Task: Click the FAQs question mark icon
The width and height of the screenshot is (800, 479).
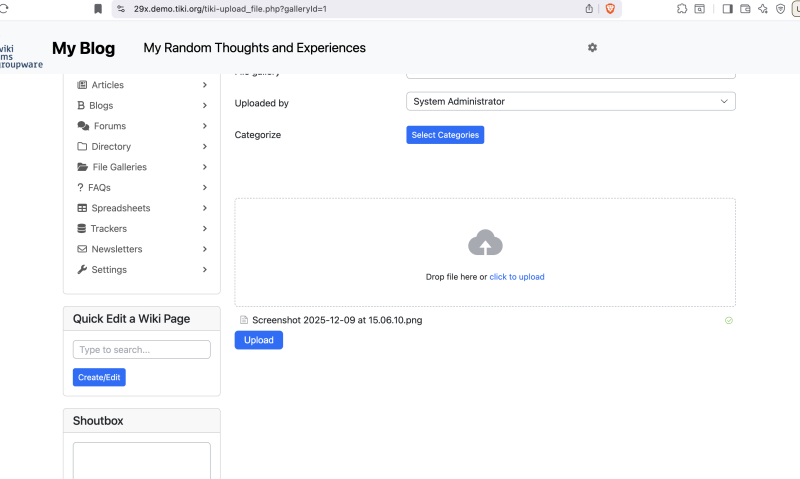Action: 80,187
